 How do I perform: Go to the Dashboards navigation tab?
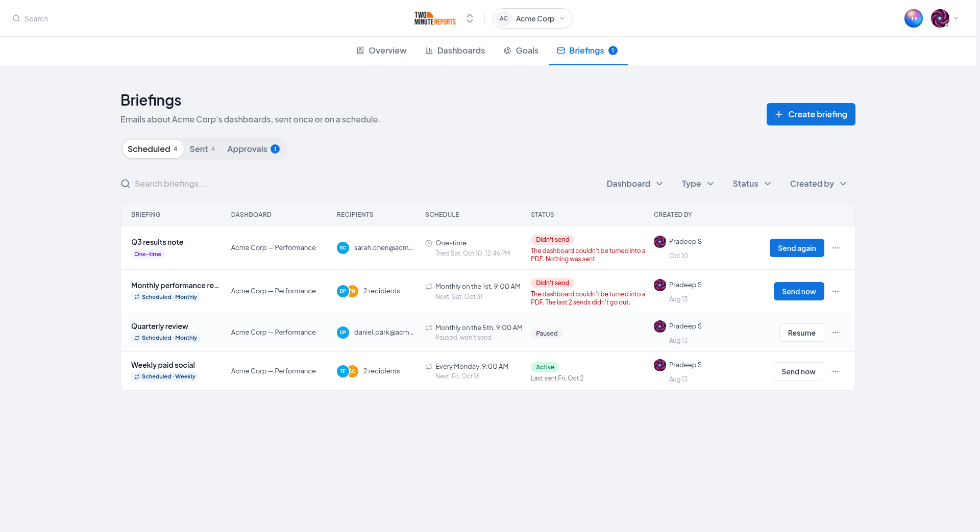[x=455, y=50]
